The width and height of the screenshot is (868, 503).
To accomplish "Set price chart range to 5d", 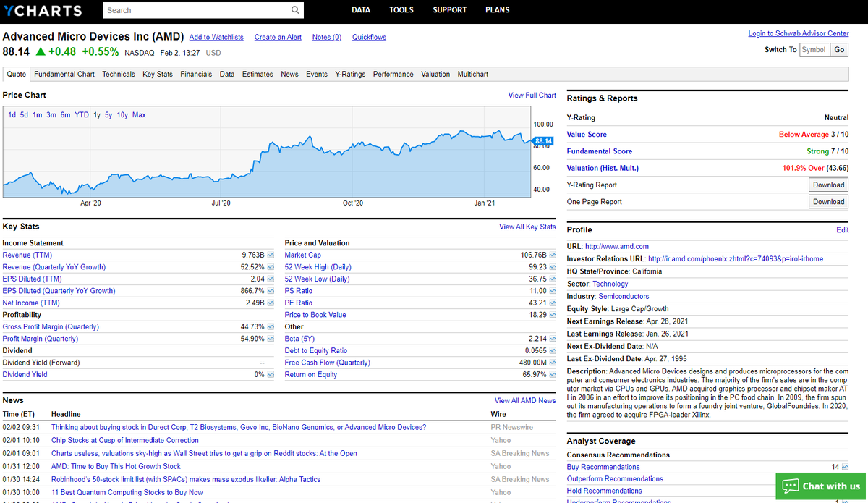I will tap(25, 115).
